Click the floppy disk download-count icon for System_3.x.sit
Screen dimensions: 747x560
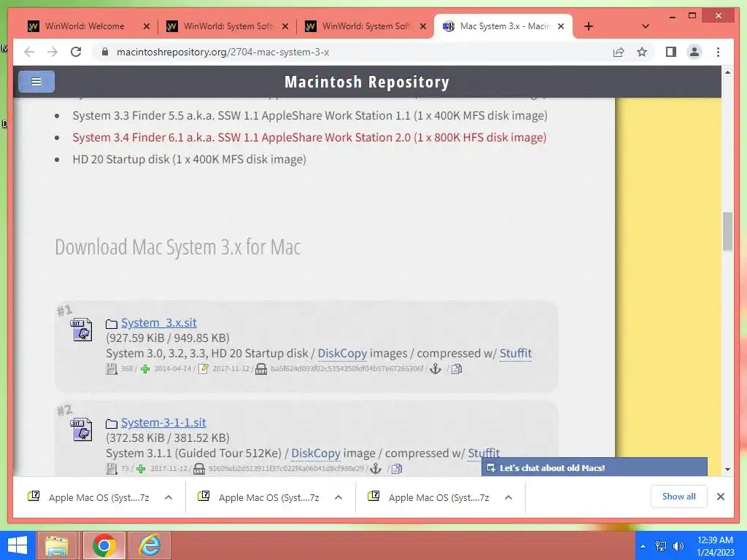[x=112, y=369]
